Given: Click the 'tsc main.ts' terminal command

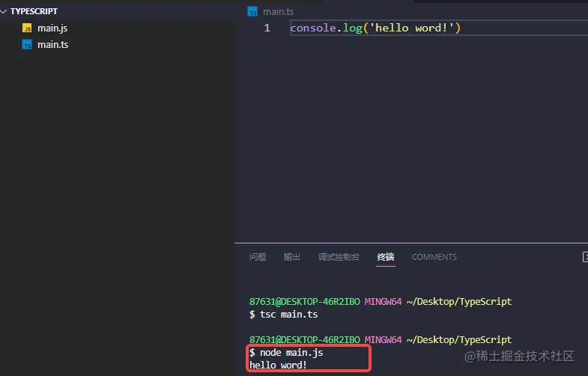Looking at the screenshot, I should [x=288, y=314].
